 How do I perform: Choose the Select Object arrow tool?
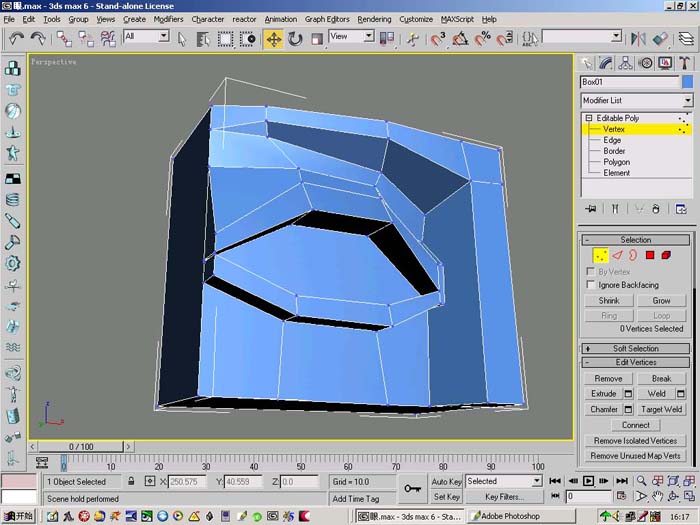[181, 39]
